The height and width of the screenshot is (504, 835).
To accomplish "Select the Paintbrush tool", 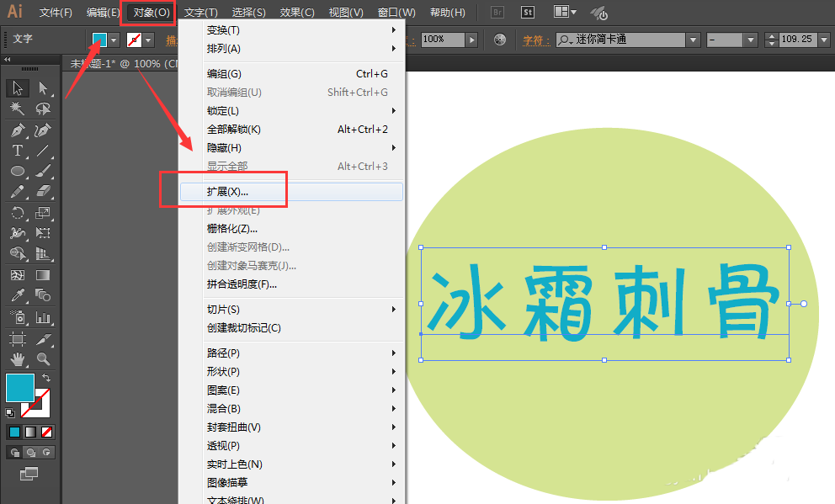I will (43, 171).
